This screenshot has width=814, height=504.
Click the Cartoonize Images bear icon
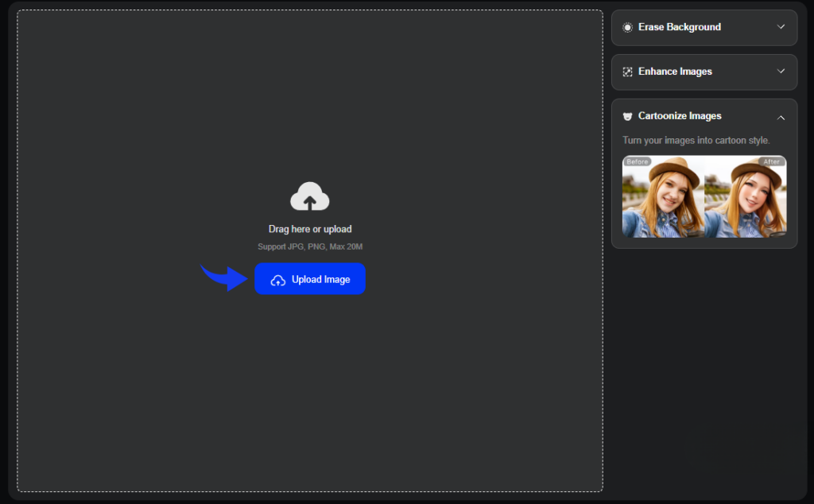click(629, 115)
